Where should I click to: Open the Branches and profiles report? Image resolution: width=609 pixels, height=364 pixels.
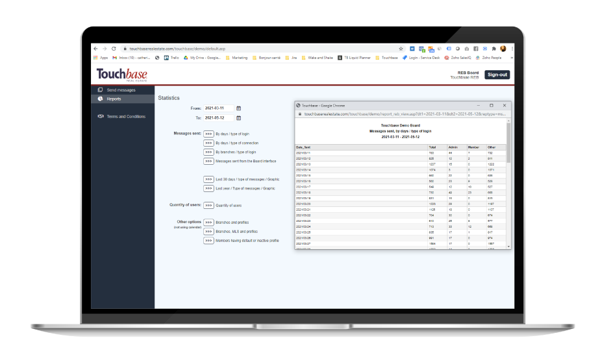coord(208,223)
